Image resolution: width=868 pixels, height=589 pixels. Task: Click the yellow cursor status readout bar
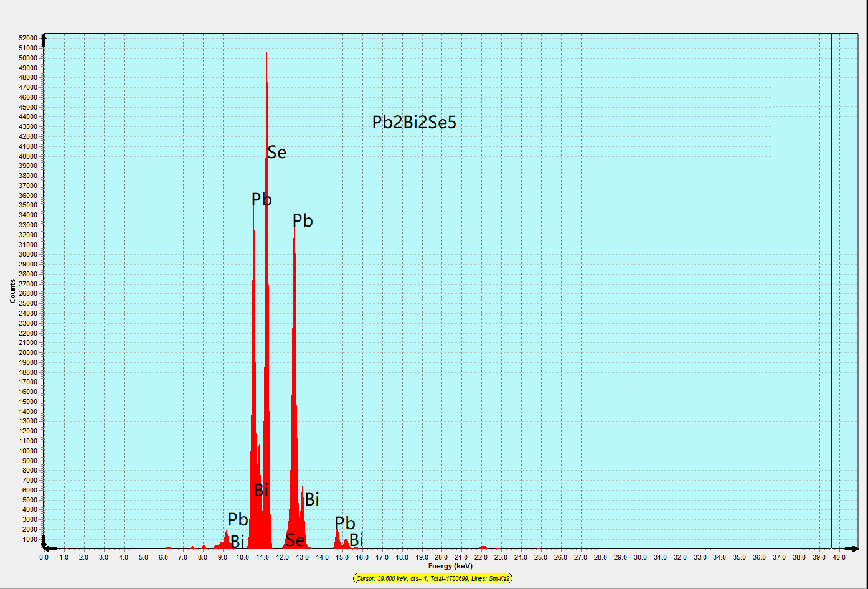tap(433, 578)
